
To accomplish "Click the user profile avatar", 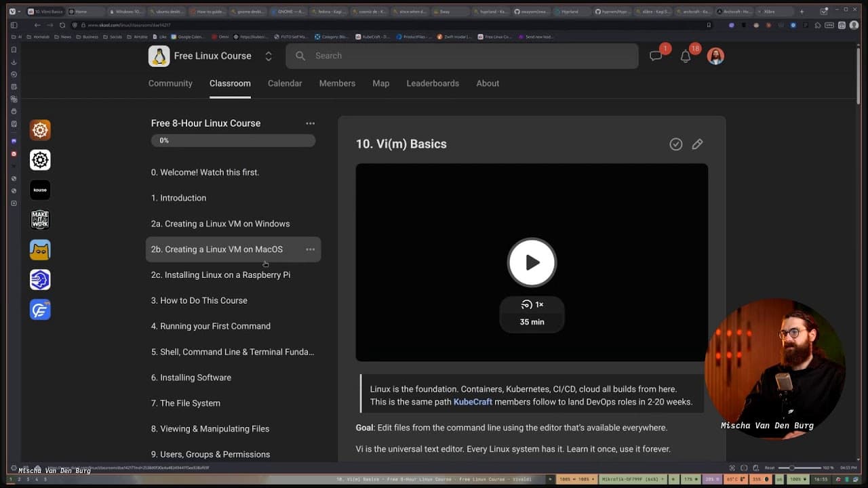I will pos(715,56).
